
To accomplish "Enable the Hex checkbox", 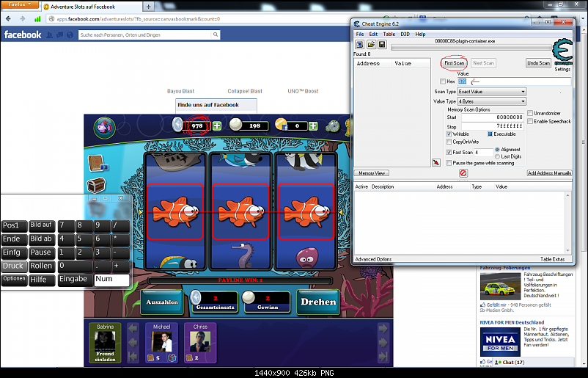I will tap(443, 81).
